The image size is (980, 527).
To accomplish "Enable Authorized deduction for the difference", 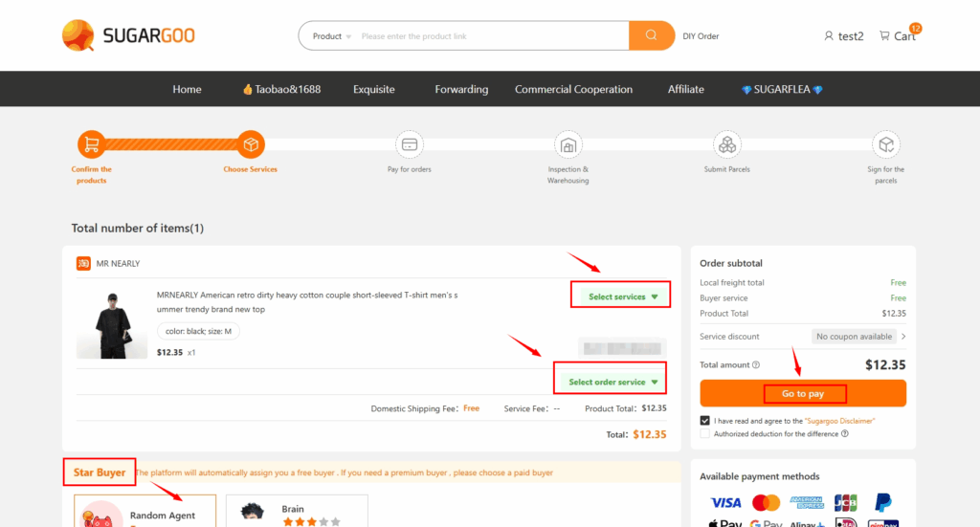I will (x=705, y=433).
